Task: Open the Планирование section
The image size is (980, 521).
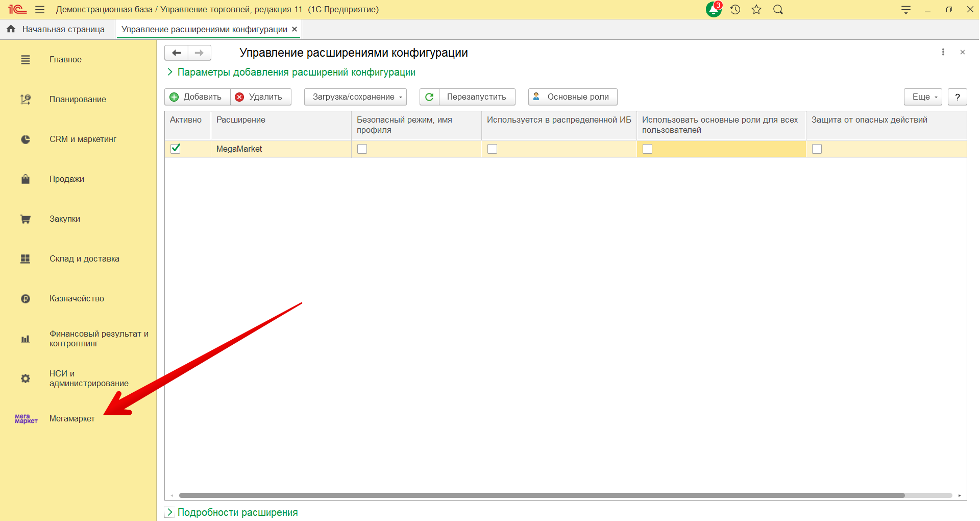Action: click(x=78, y=100)
